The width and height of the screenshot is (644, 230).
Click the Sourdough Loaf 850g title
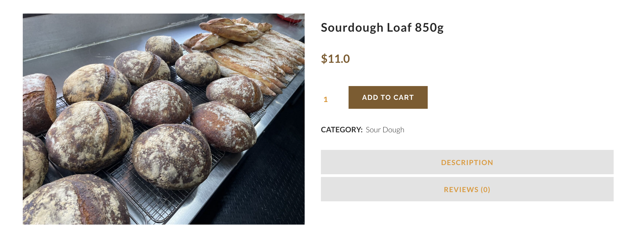click(382, 28)
